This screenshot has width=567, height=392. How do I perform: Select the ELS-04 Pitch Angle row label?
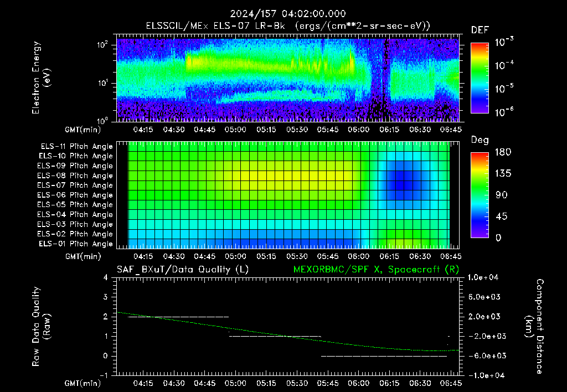pyautogui.click(x=75, y=214)
